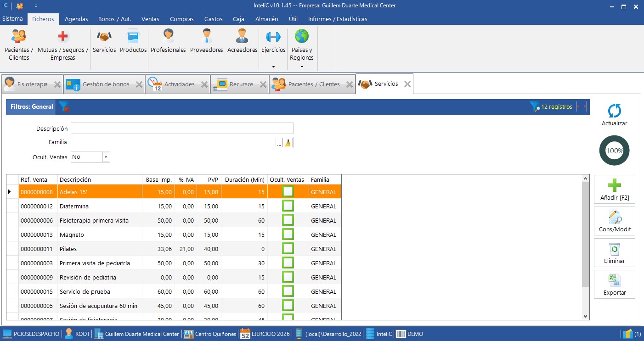
Task: Open Pacientes / Clientes from the ribbon
Action: tap(19, 45)
